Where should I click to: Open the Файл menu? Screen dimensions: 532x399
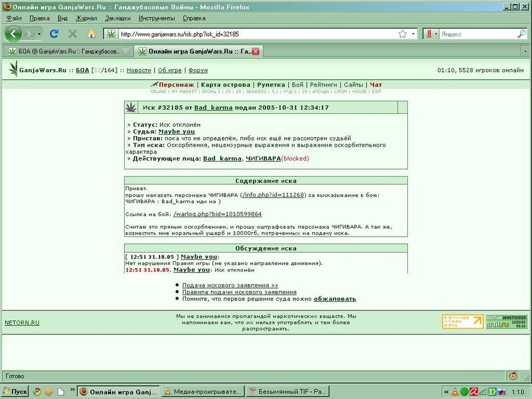[x=14, y=18]
